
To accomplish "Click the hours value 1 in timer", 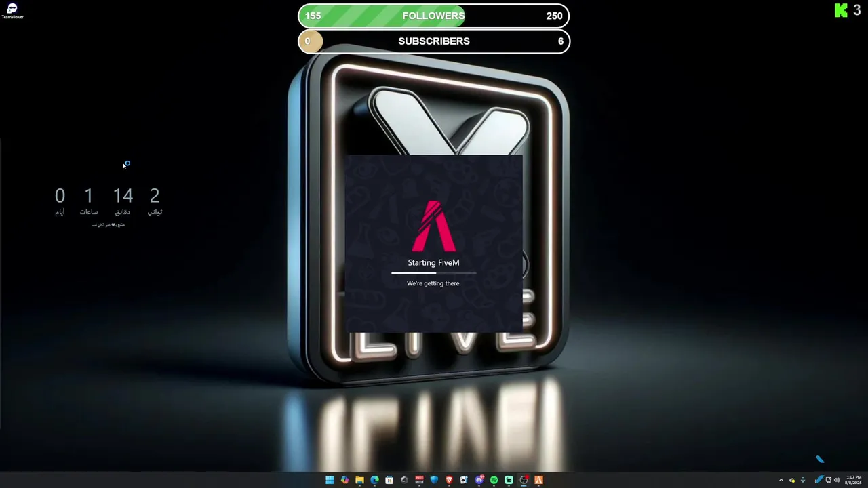I will coord(88,196).
